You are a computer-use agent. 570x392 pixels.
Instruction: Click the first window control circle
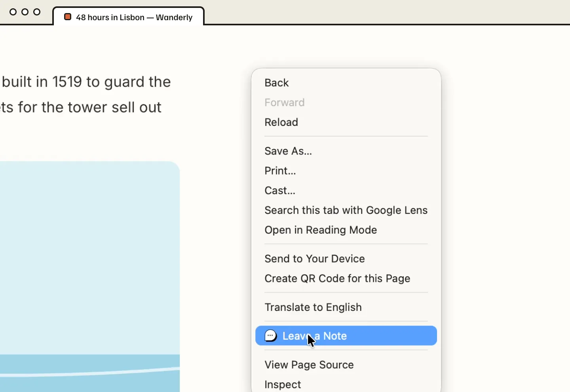coord(13,12)
